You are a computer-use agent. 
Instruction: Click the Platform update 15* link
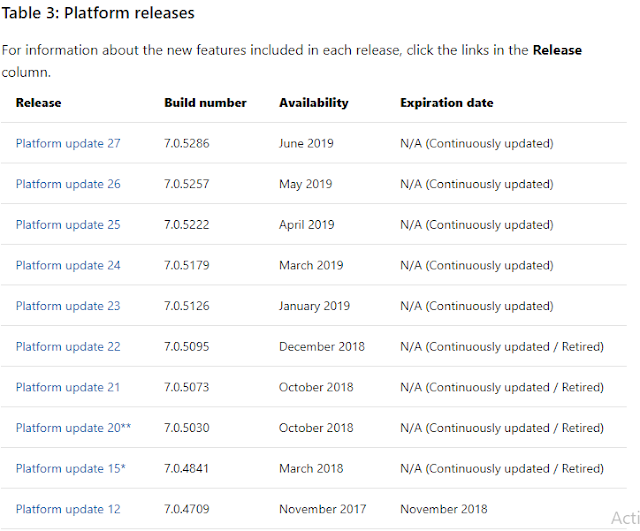click(70, 468)
